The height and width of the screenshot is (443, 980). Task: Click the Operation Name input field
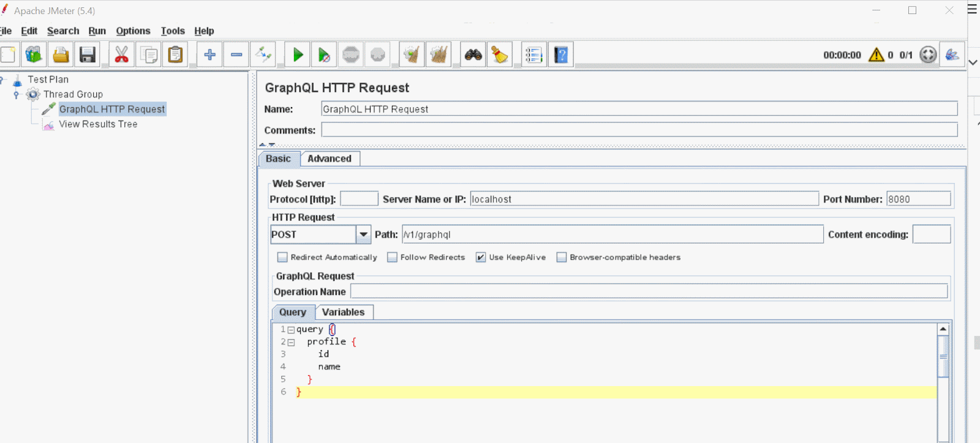[649, 291]
